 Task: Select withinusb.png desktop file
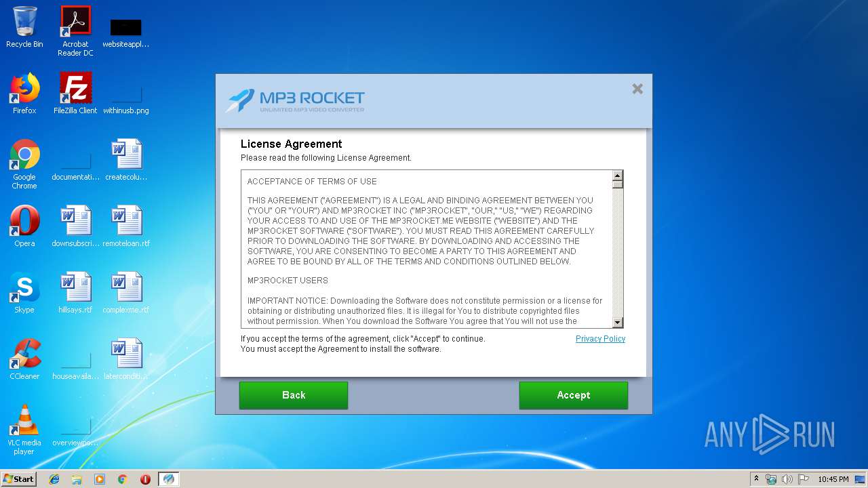(x=126, y=98)
